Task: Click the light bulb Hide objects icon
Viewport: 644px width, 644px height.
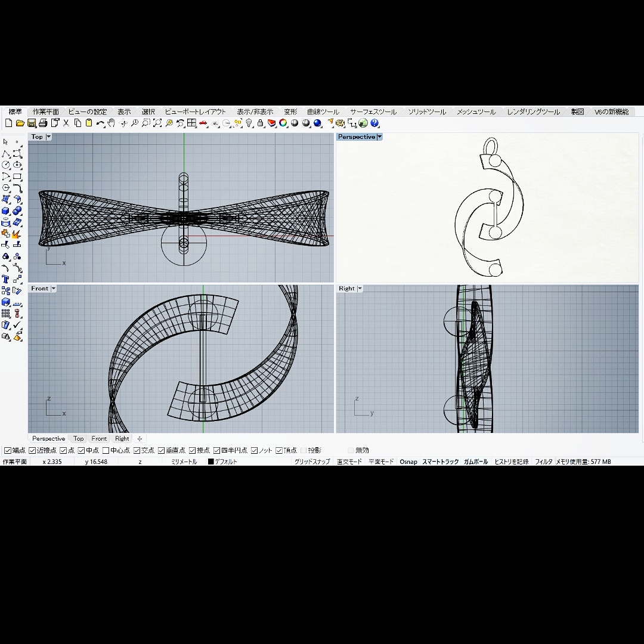Action: pos(249,123)
